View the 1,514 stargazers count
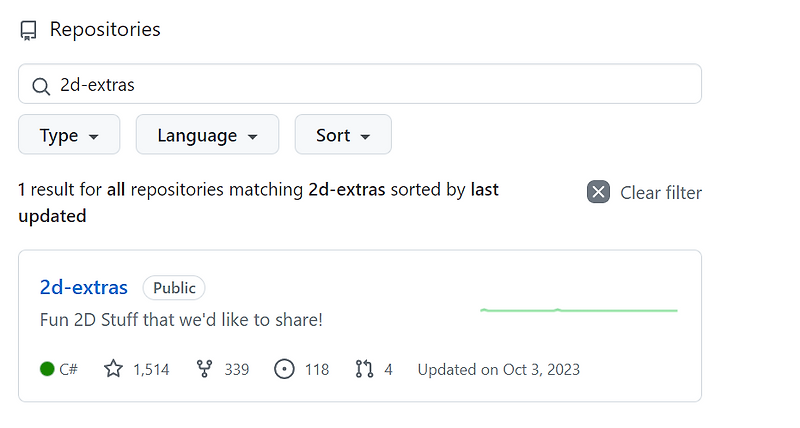Screen dimensions: 800x428 [x=151, y=369]
